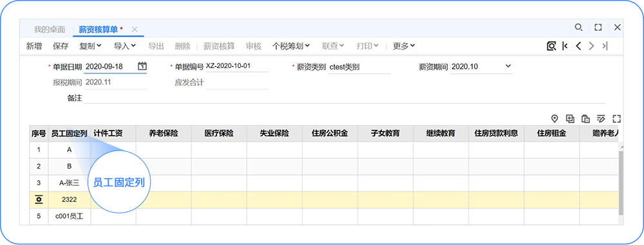644x245 pixels.
Task: Select the employee cell B in row 2
Action: [70, 167]
